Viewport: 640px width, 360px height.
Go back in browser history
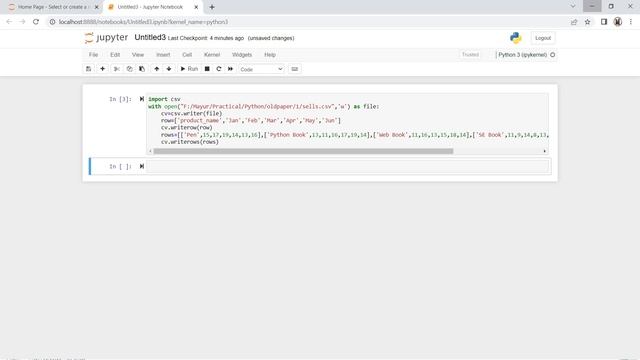coord(9,22)
